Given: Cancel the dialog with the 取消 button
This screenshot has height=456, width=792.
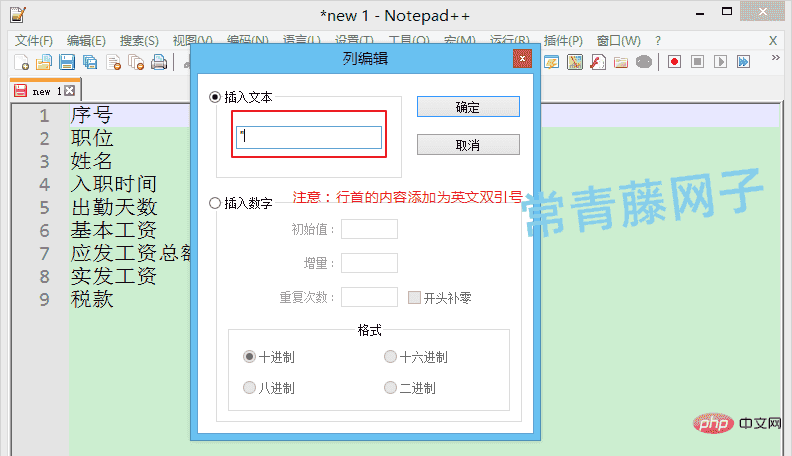Looking at the screenshot, I should pyautogui.click(x=468, y=145).
